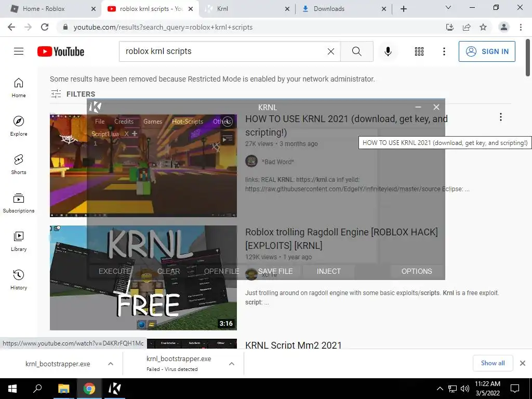
Task: Click the taskbar clock showing 11:22 AM
Action: point(487,389)
